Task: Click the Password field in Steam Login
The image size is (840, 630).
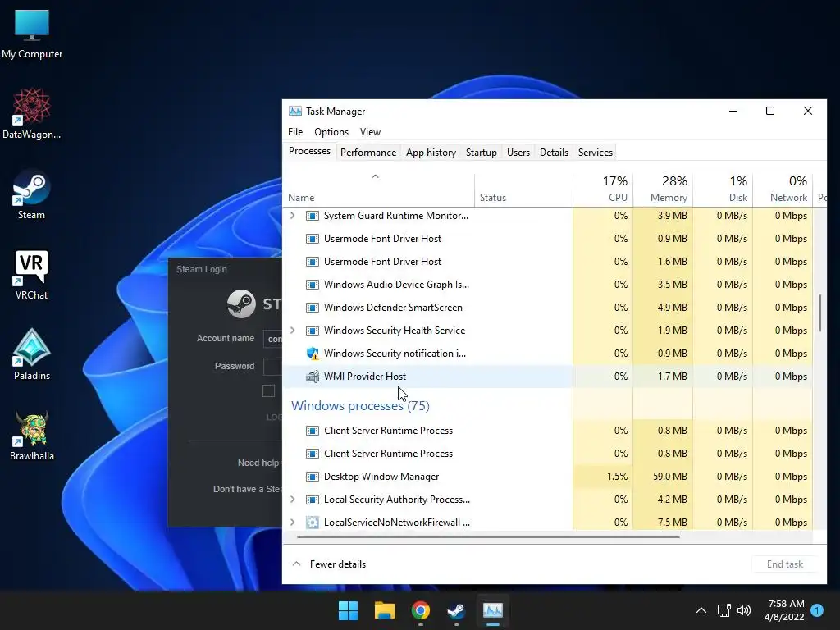Action: pos(272,367)
